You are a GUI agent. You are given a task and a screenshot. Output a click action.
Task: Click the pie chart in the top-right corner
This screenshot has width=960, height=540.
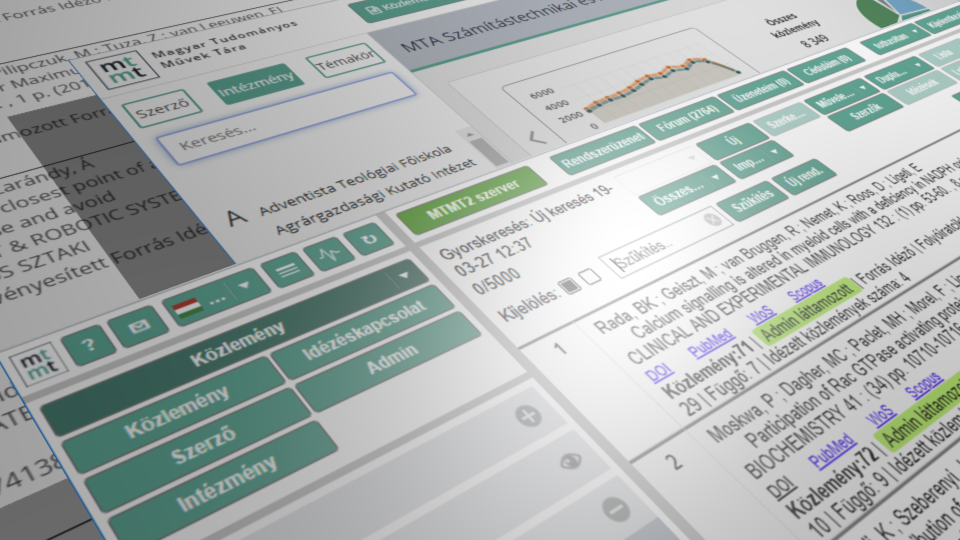(x=891, y=10)
